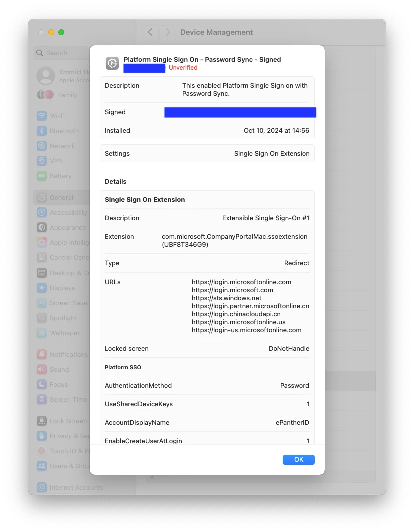Open the Sound sidebar icon
The height and width of the screenshot is (532, 414).
(42, 369)
